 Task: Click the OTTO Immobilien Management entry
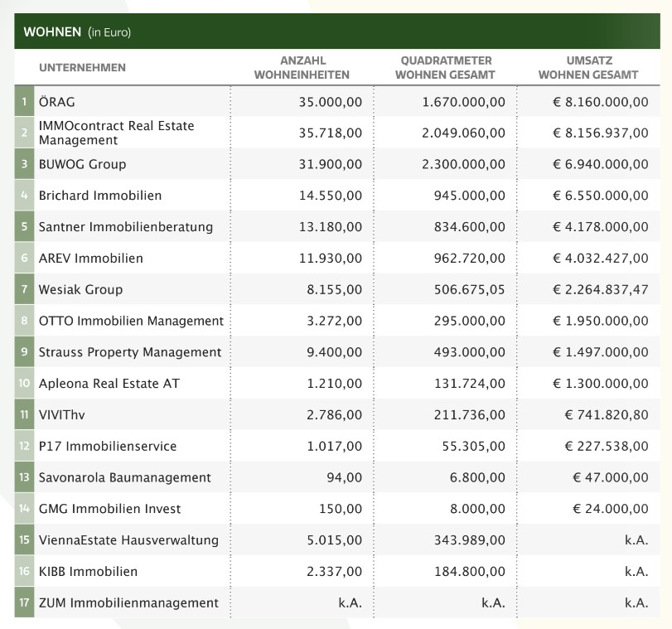[131, 321]
